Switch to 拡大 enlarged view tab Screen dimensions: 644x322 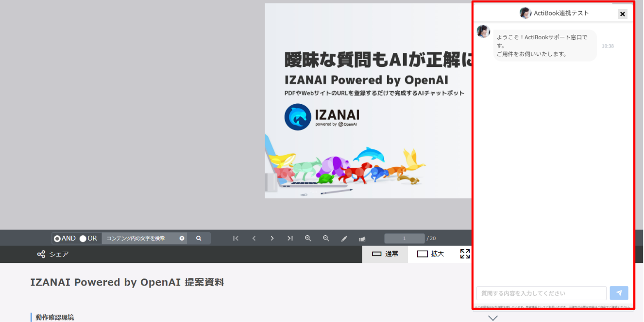tap(430, 254)
